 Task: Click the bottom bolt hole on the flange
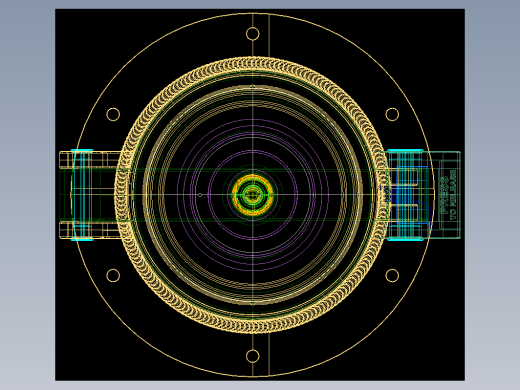coord(252,356)
